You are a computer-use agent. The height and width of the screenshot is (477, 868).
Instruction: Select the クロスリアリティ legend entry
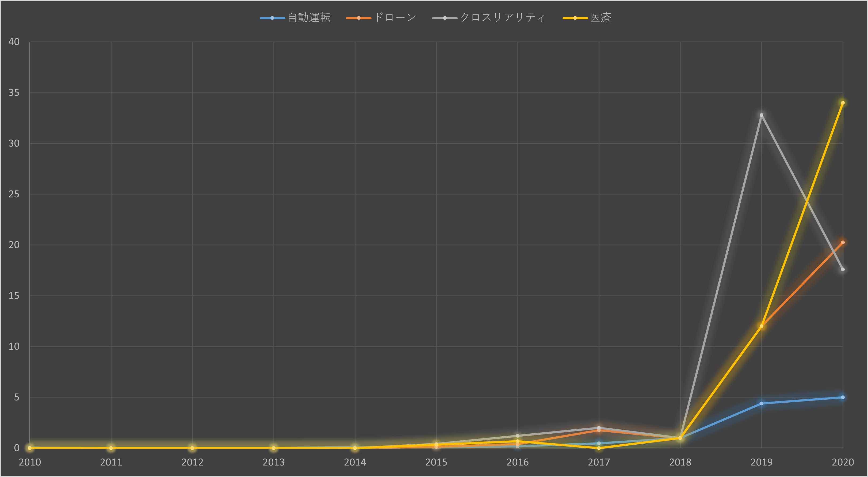502,18
